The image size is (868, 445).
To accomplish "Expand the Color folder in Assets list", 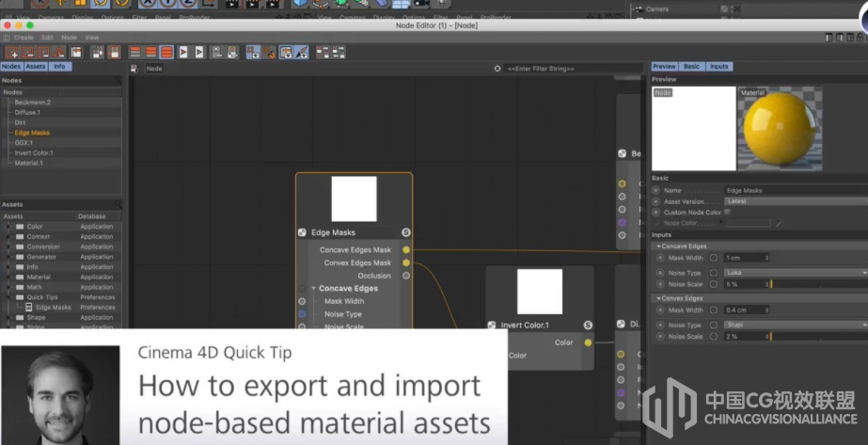I will point(8,227).
